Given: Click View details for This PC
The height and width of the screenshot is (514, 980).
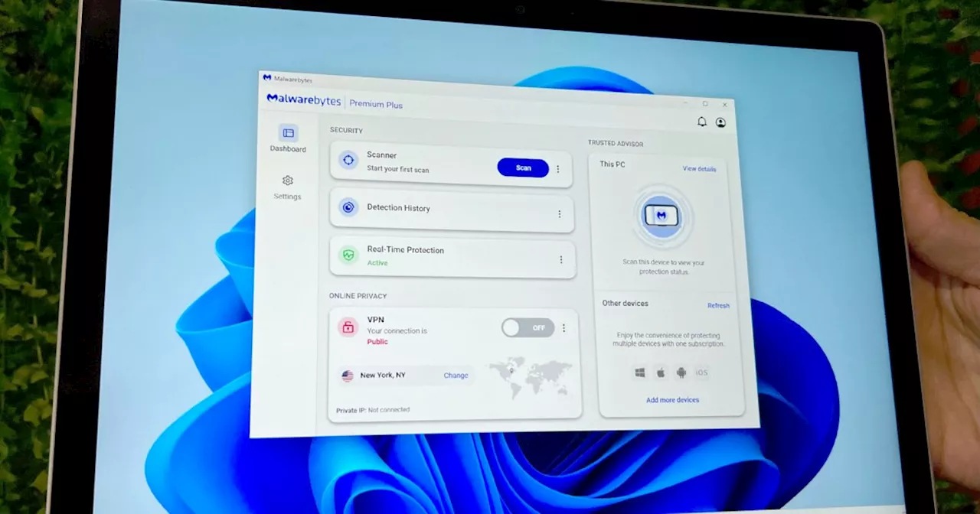Looking at the screenshot, I should point(699,169).
